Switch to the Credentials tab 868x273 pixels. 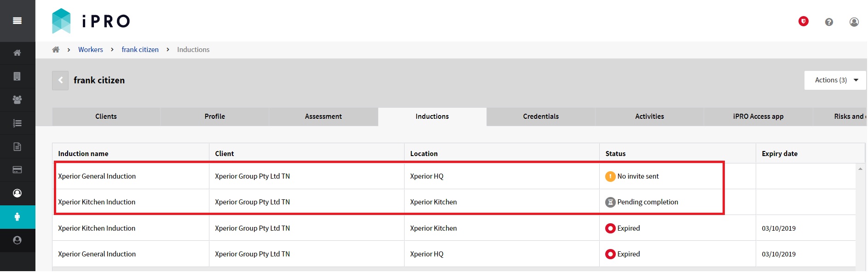(x=541, y=116)
